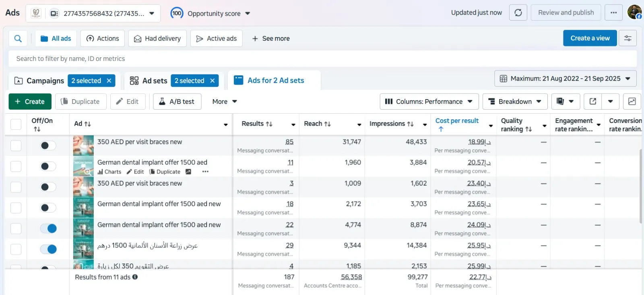Click the Create a view button

point(590,38)
